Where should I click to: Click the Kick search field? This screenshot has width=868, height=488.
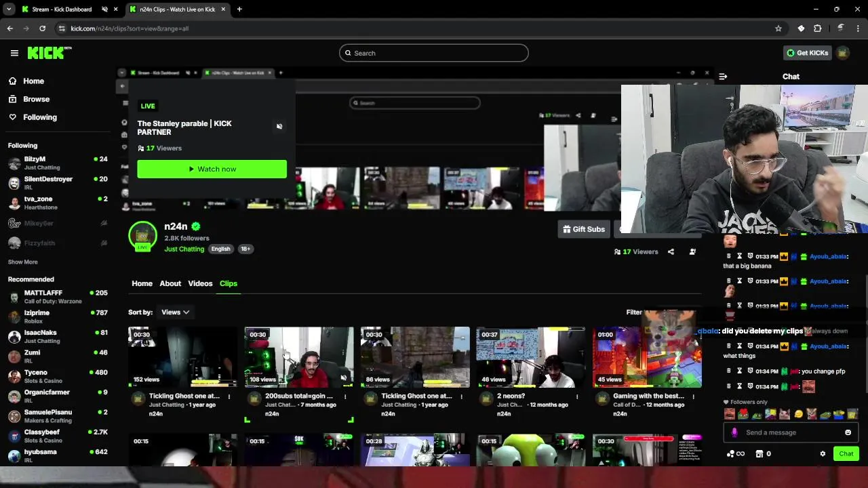click(x=434, y=53)
